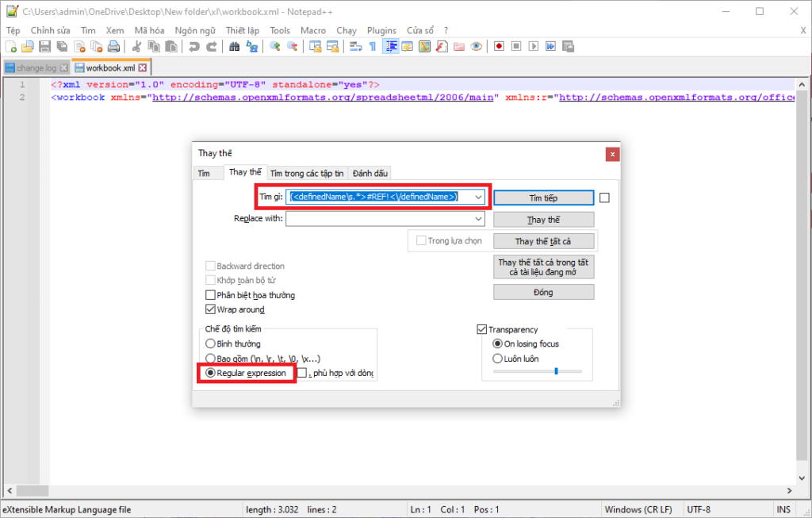This screenshot has height=518, width=812.
Task: Create a new document
Action: pos(11,46)
